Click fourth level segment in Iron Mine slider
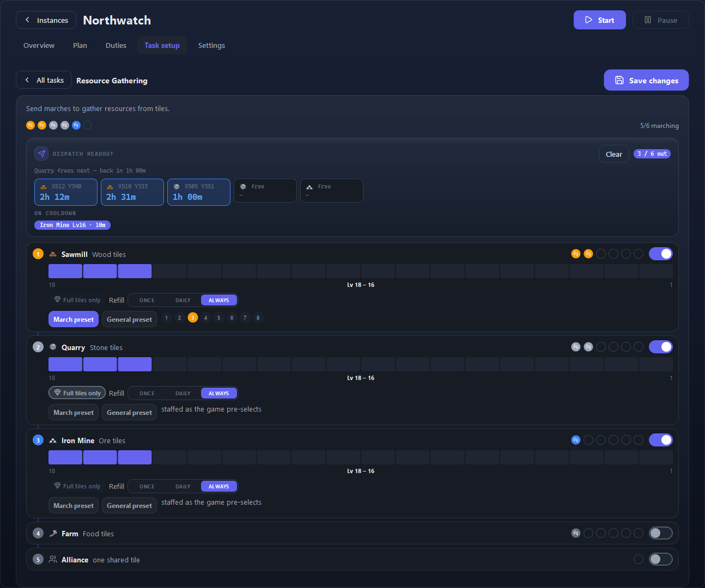Image resolution: width=705 pixels, height=588 pixels. pyautogui.click(x=170, y=457)
